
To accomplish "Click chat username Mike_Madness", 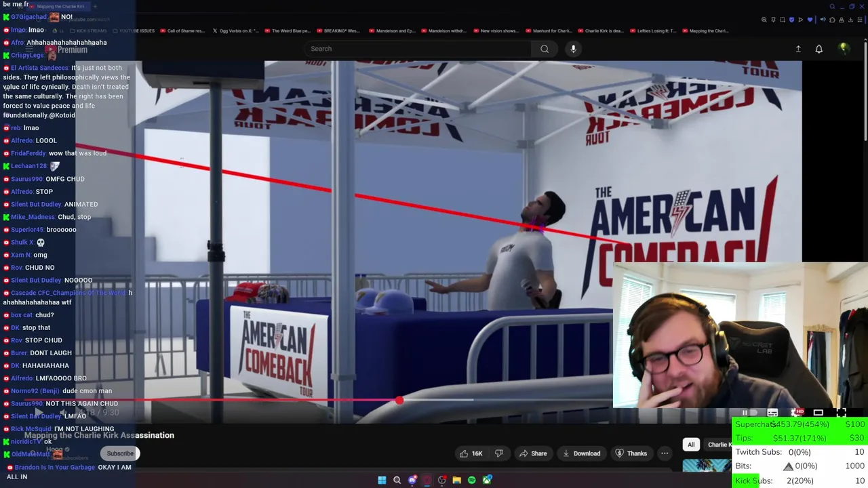I will tap(33, 217).
